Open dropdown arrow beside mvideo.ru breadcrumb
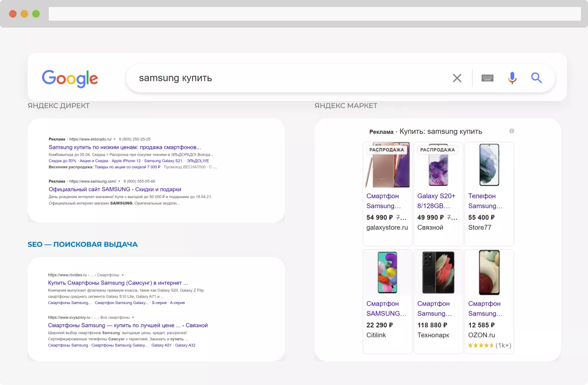 coord(123,275)
